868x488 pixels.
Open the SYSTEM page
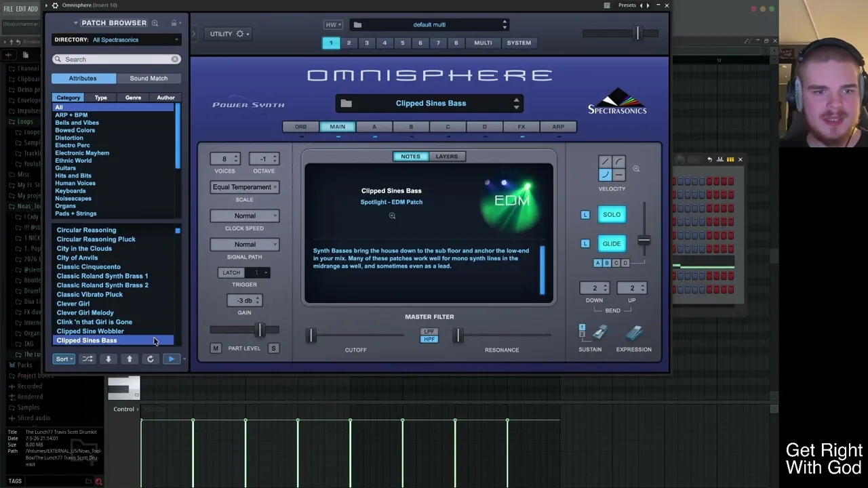pyautogui.click(x=519, y=43)
